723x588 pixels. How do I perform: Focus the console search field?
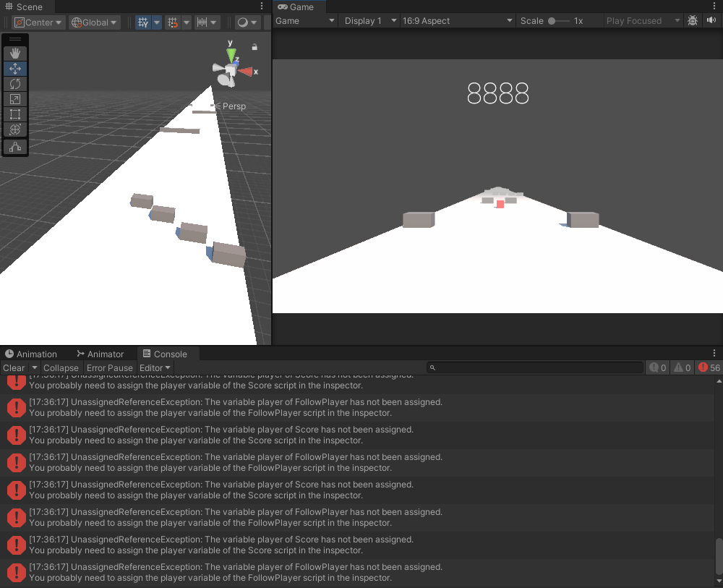click(x=535, y=367)
